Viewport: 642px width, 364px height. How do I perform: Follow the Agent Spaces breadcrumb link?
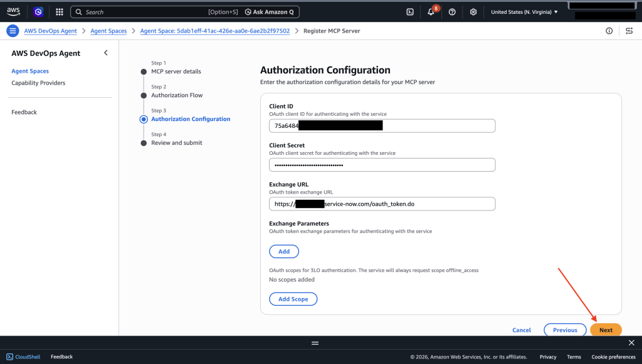[x=108, y=31]
